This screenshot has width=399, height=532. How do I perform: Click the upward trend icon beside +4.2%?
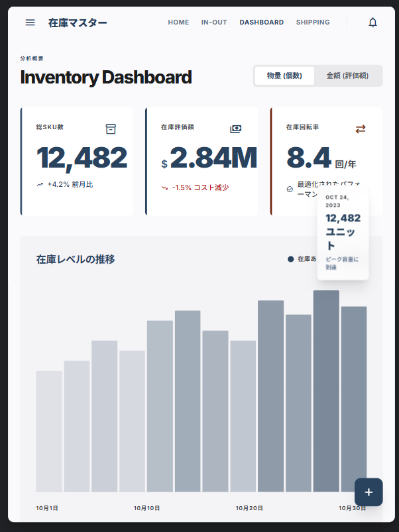[x=40, y=185]
